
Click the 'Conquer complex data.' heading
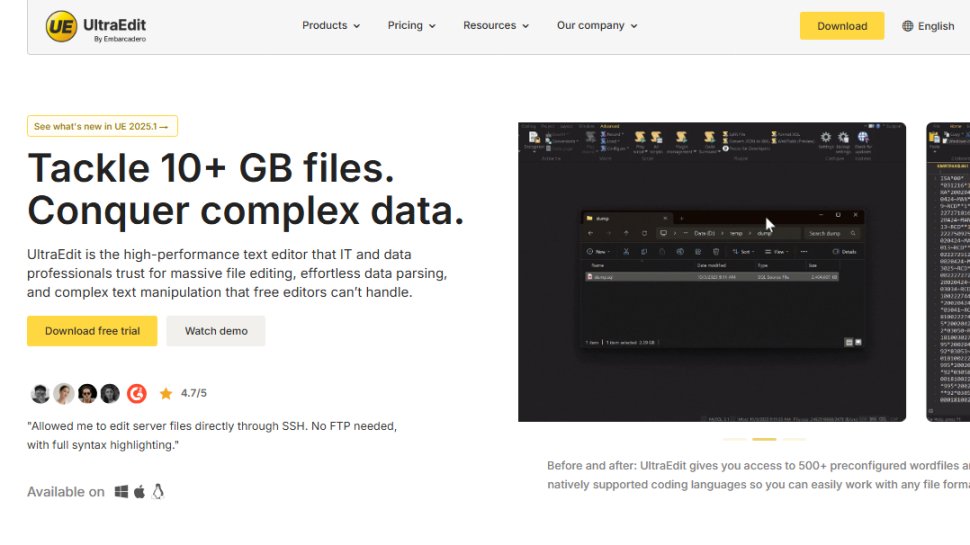(x=246, y=210)
